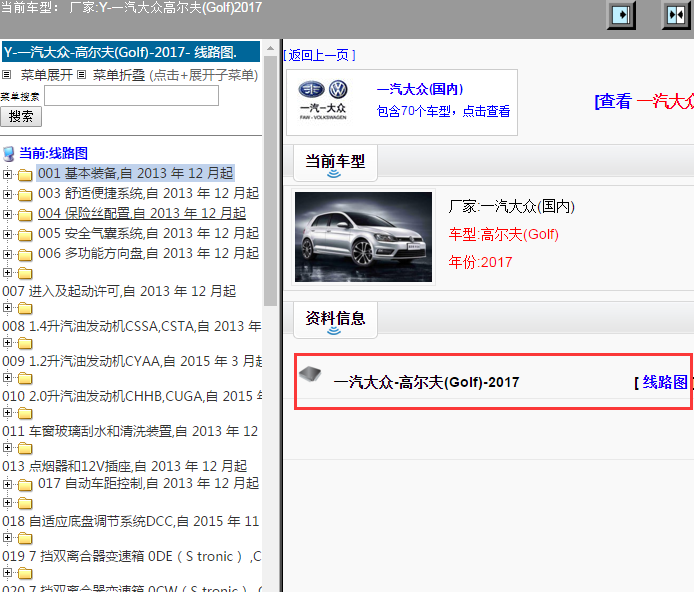Open the 一汽大众(国内) link
The width and height of the screenshot is (694, 592).
coord(420,89)
